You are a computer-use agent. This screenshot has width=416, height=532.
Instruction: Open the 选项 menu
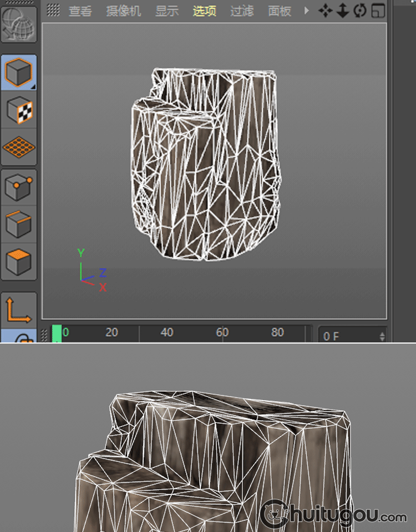pos(205,11)
